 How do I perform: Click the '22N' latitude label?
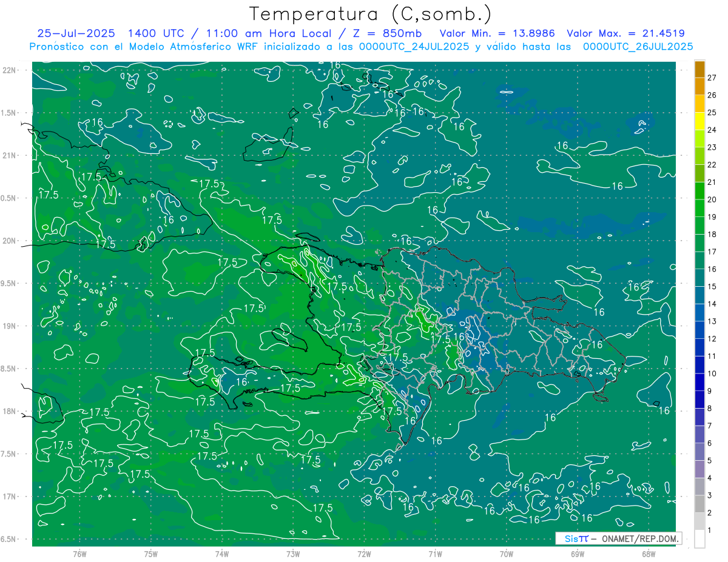[8, 70]
